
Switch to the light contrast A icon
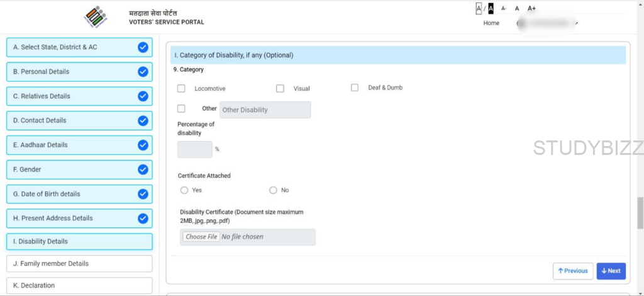479,8
